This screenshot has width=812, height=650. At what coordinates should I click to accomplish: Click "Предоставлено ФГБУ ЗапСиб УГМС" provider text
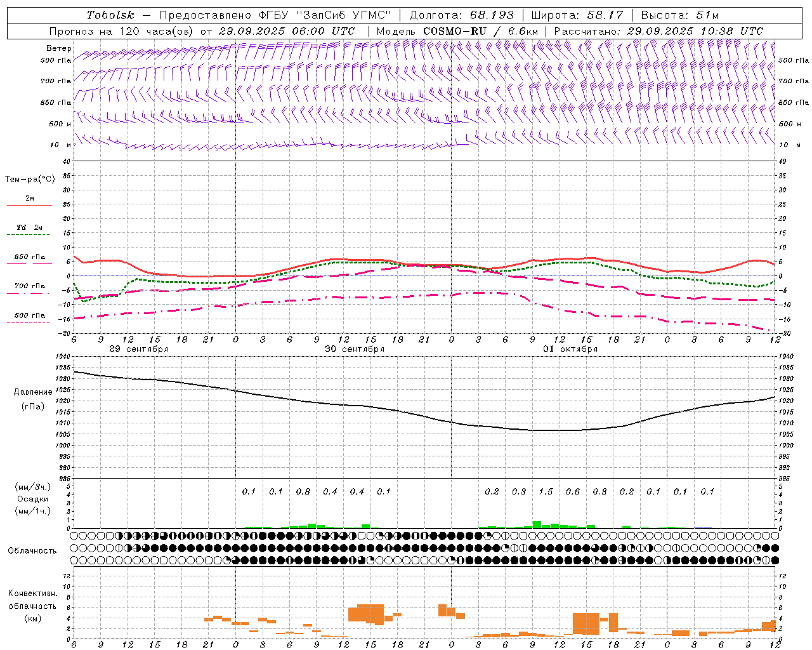(x=276, y=15)
